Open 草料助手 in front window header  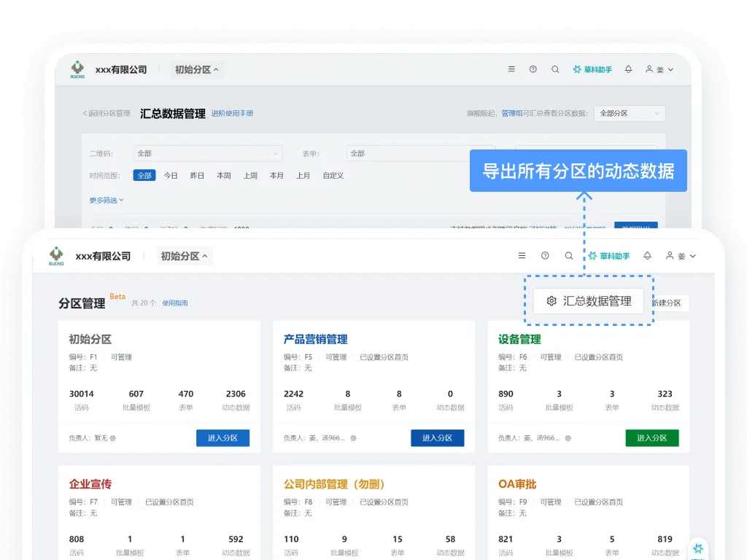[609, 256]
